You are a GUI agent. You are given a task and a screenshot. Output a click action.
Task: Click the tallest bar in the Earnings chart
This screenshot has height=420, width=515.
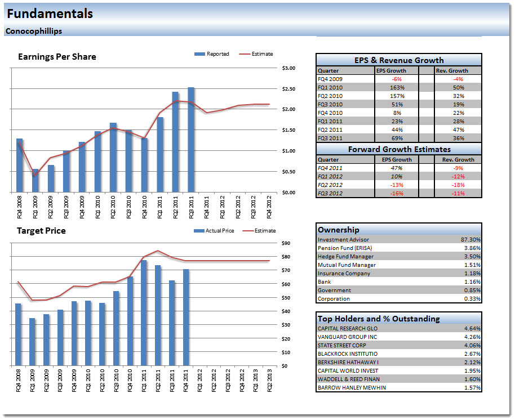(x=191, y=140)
